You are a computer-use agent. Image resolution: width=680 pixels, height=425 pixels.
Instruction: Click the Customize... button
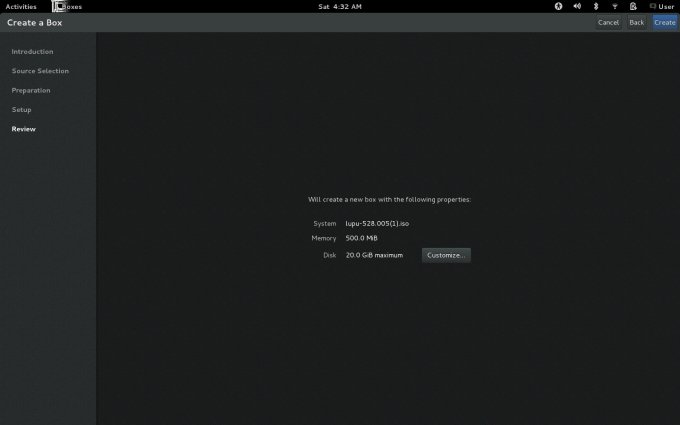coord(446,255)
